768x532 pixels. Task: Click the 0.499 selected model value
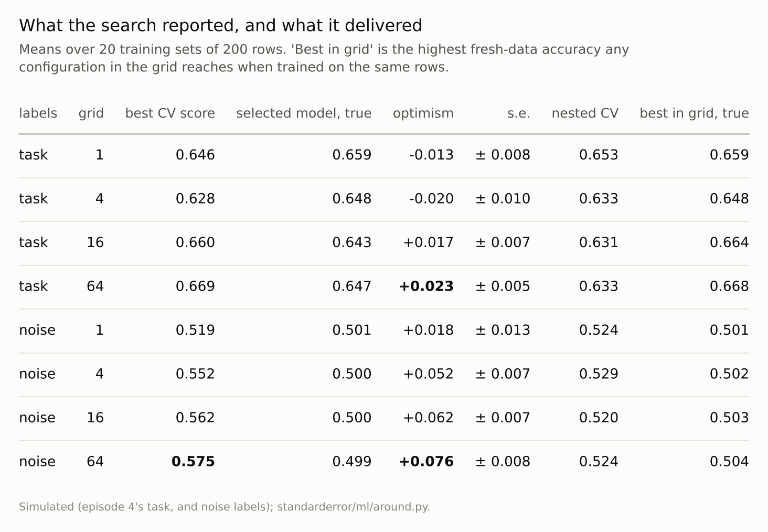(352, 462)
